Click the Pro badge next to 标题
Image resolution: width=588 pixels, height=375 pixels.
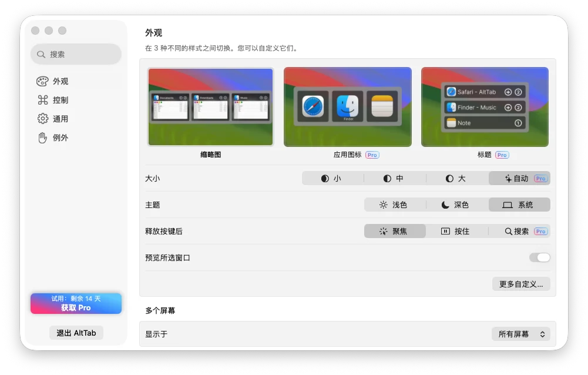502,155
